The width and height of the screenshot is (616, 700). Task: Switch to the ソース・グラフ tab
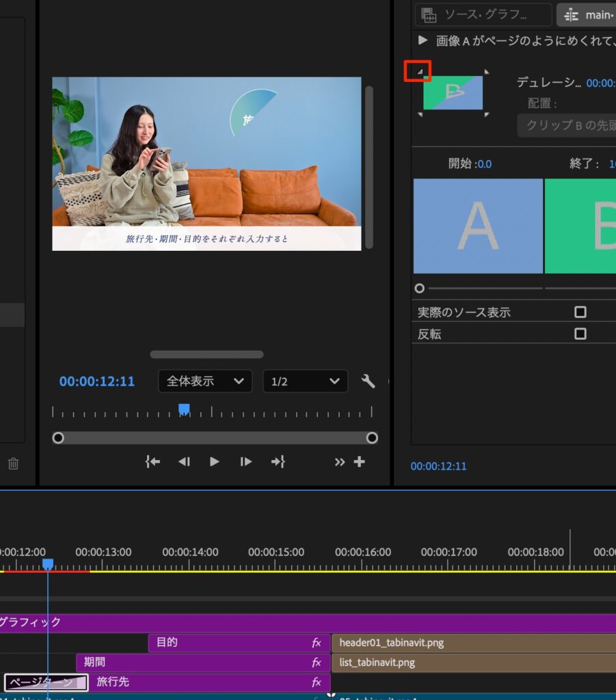(483, 14)
